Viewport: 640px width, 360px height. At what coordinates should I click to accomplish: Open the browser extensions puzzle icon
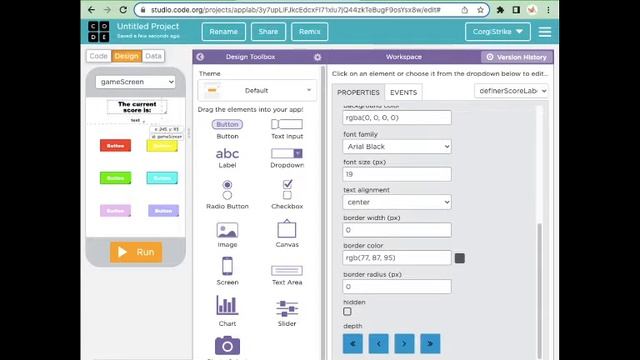point(500,10)
